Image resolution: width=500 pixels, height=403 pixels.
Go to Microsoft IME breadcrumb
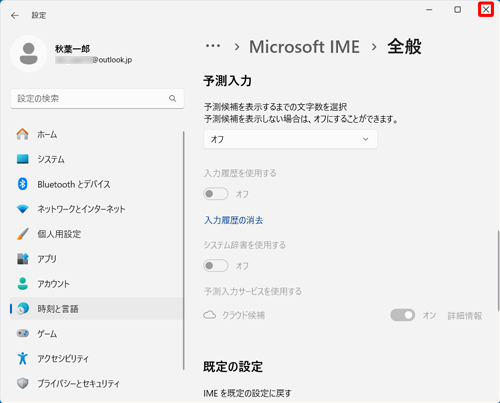pos(304,47)
